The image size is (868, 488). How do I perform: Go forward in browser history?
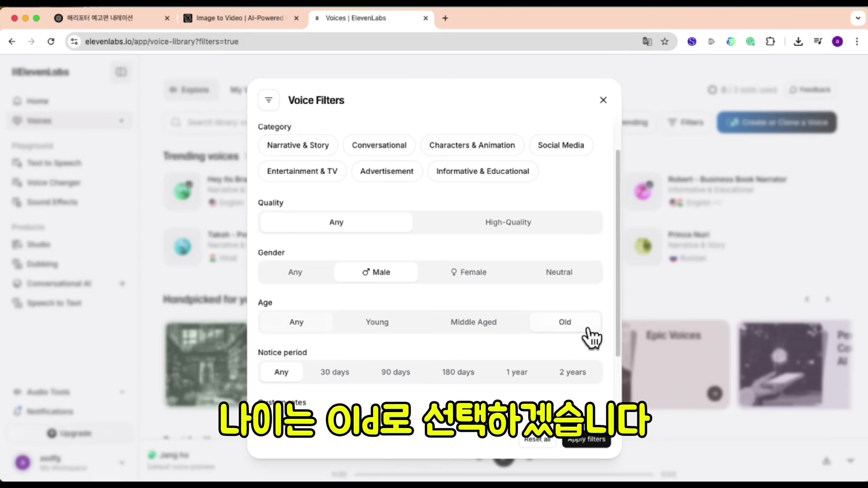coord(31,42)
